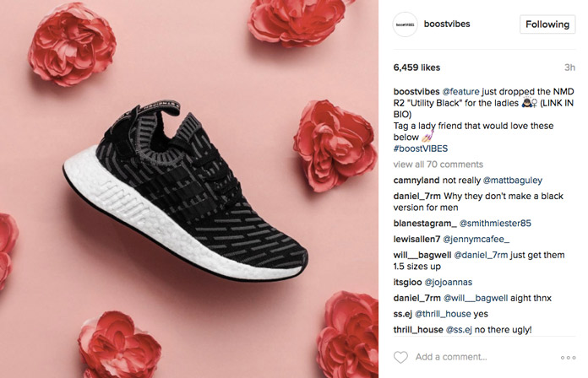Viewport: 588px width, 378px height.
Task: Open the @thrill_house mention
Action: pos(443,314)
